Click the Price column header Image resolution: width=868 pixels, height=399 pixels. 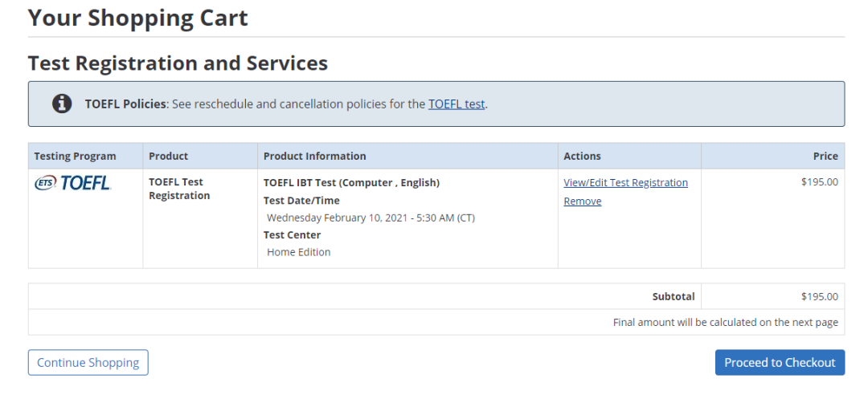point(825,156)
